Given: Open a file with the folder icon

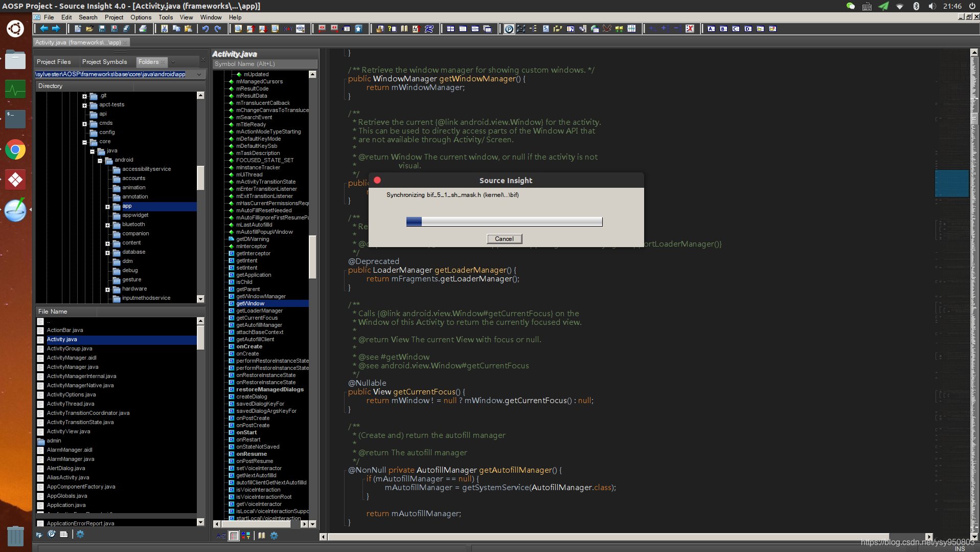Looking at the screenshot, I should (x=89, y=29).
